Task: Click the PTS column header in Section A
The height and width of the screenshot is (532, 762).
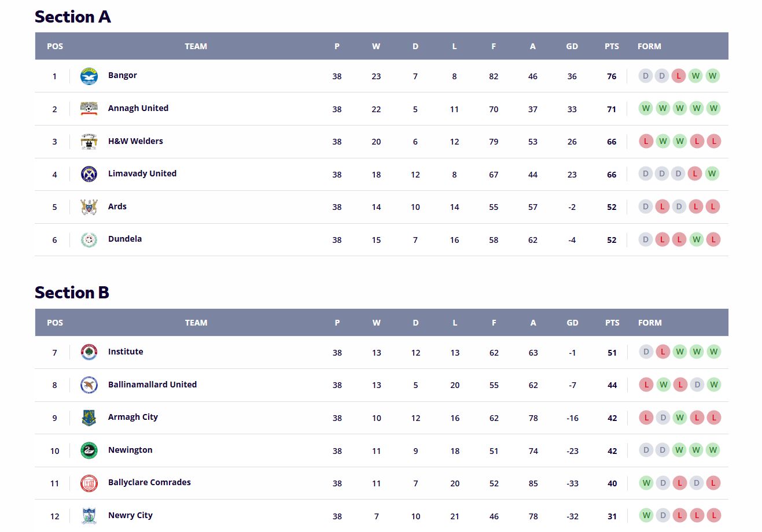Action: pyautogui.click(x=612, y=46)
